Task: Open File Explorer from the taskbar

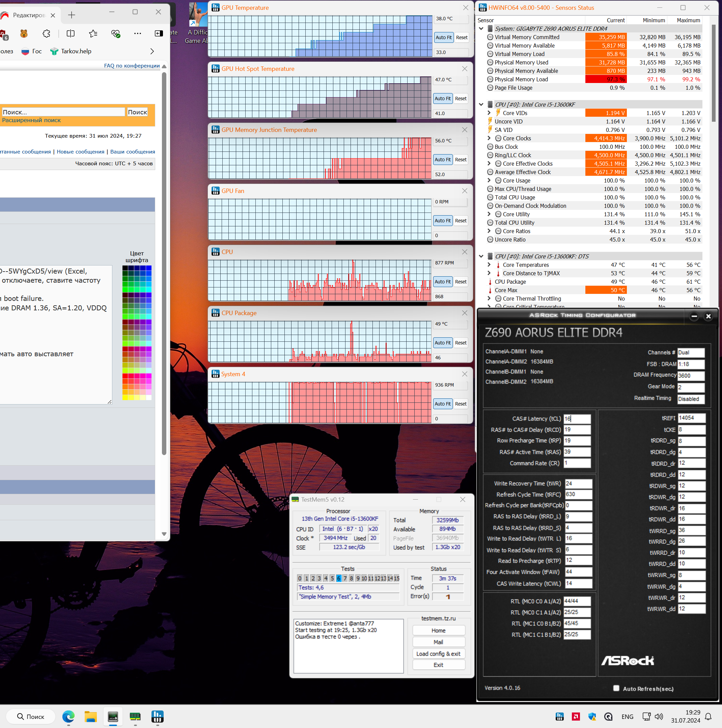Action: 90,716
